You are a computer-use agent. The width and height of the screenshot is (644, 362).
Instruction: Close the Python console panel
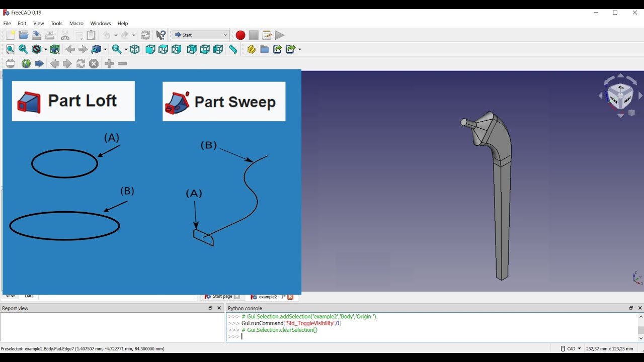tap(640, 308)
